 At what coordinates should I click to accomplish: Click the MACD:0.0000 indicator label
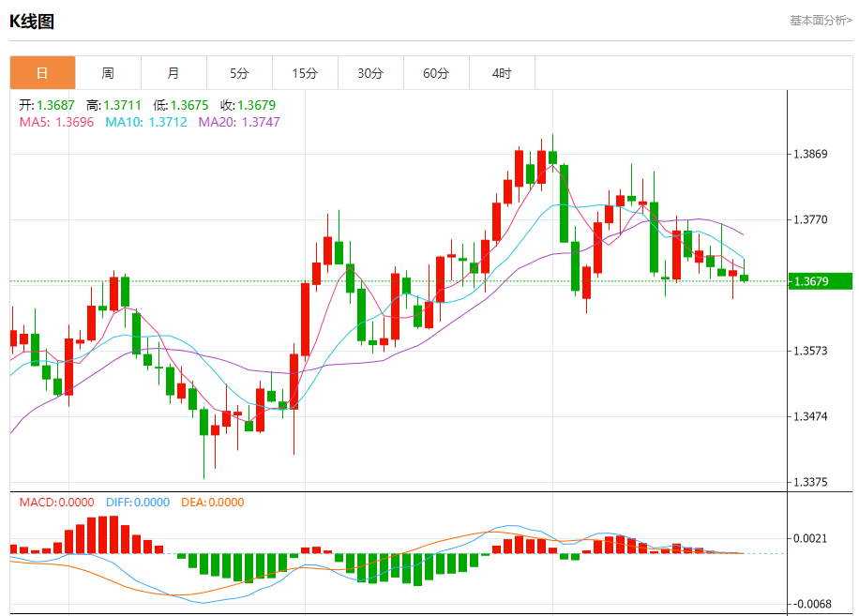pos(56,503)
